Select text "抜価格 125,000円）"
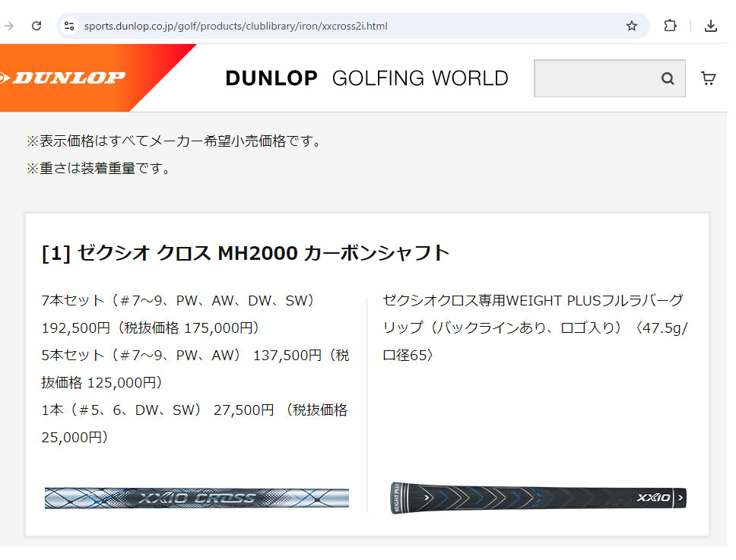 pos(102,382)
